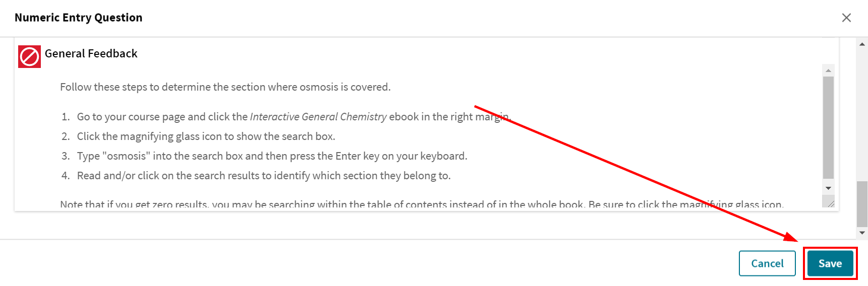Click the feedback box scrollbar down arrow

tap(828, 188)
